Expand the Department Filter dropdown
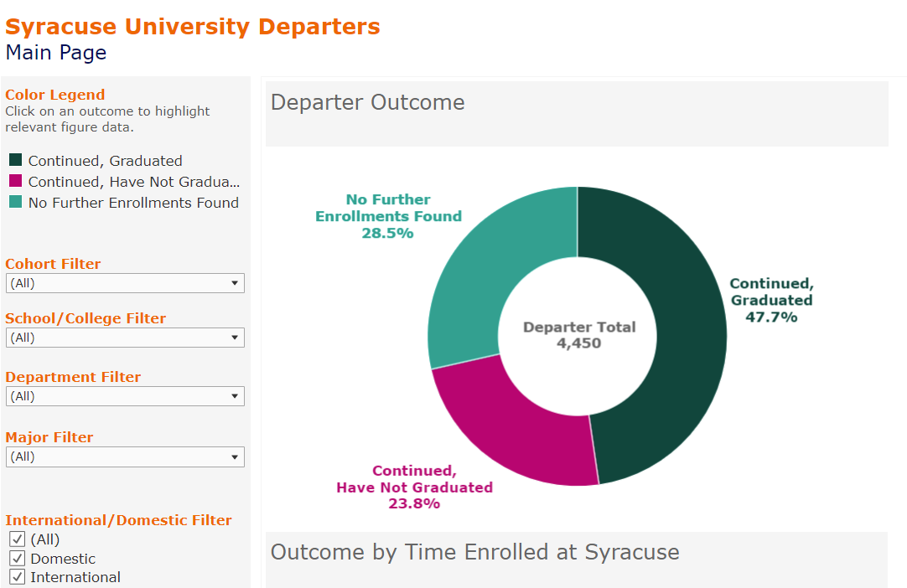Image resolution: width=907 pixels, height=588 pixels. pyautogui.click(x=125, y=396)
